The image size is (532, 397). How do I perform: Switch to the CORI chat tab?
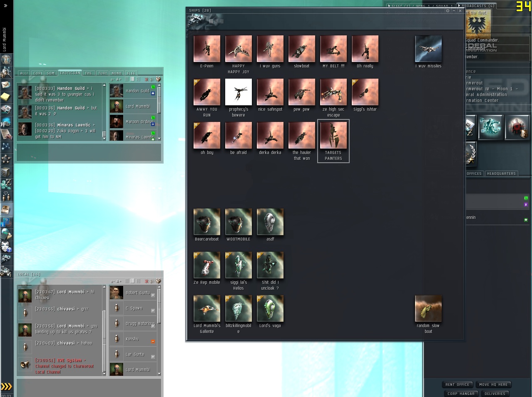(38, 73)
